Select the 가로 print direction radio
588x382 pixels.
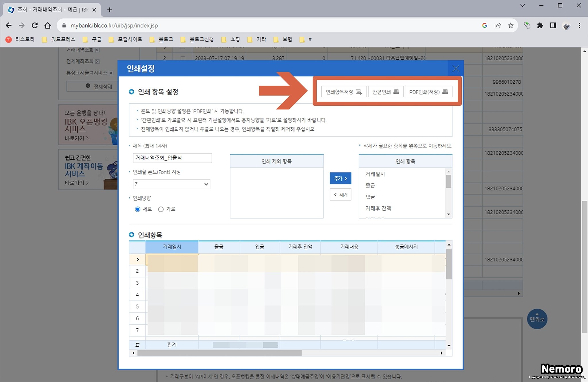[161, 209]
